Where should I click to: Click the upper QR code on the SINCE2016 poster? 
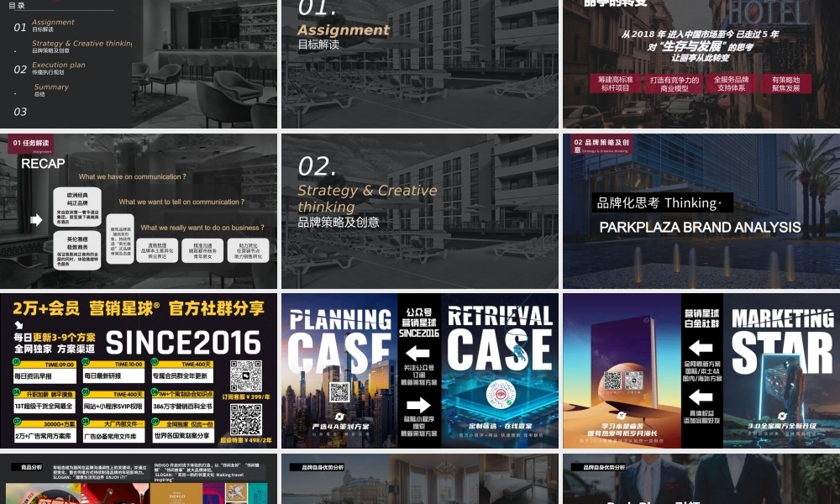[246, 375]
